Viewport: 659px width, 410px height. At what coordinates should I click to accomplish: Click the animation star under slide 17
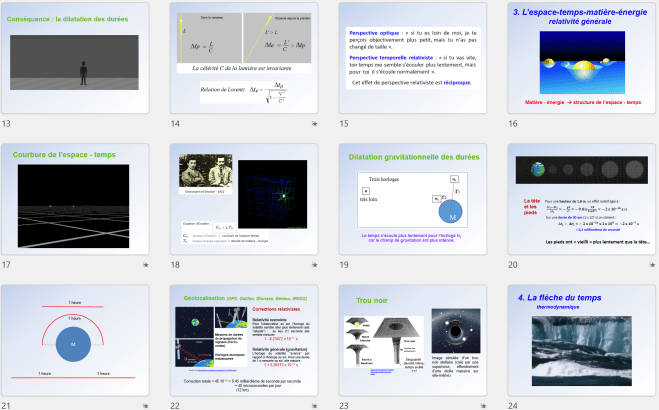pyautogui.click(x=146, y=265)
